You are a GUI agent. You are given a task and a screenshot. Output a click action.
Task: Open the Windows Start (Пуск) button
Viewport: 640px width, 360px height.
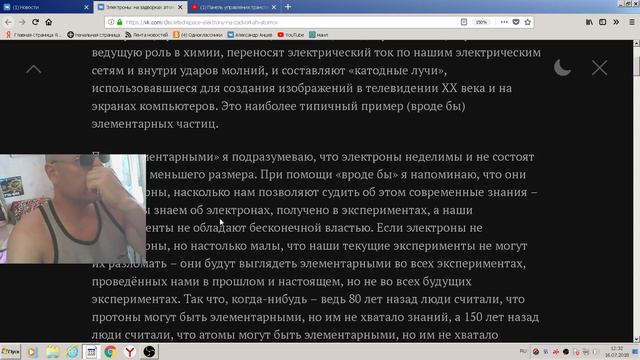click(x=10, y=351)
